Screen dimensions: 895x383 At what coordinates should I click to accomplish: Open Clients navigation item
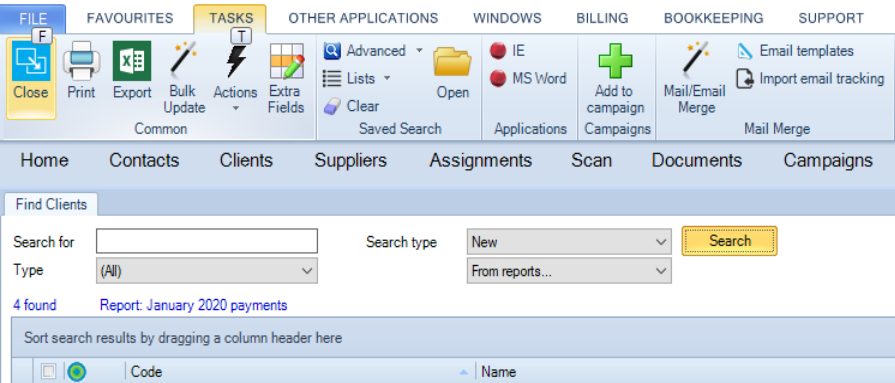coord(246,160)
